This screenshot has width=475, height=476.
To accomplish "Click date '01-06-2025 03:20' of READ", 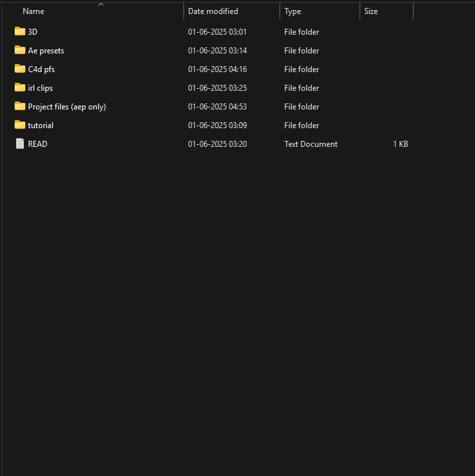I will click(217, 144).
